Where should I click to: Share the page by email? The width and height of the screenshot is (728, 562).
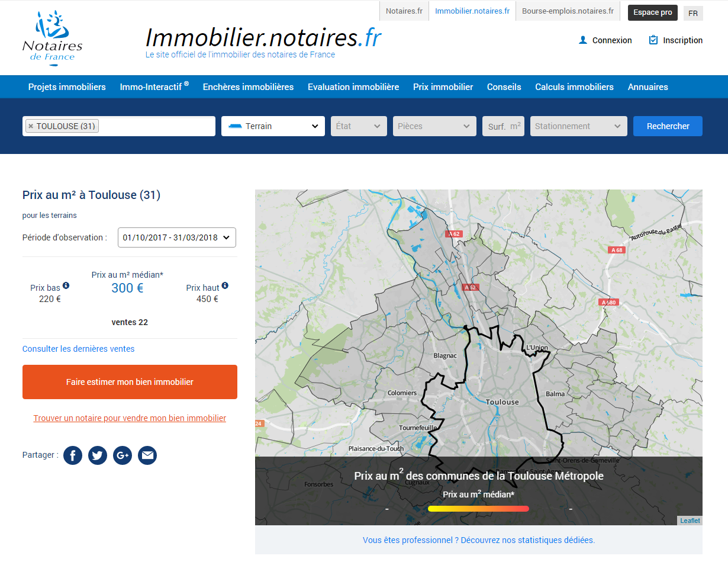tap(147, 455)
